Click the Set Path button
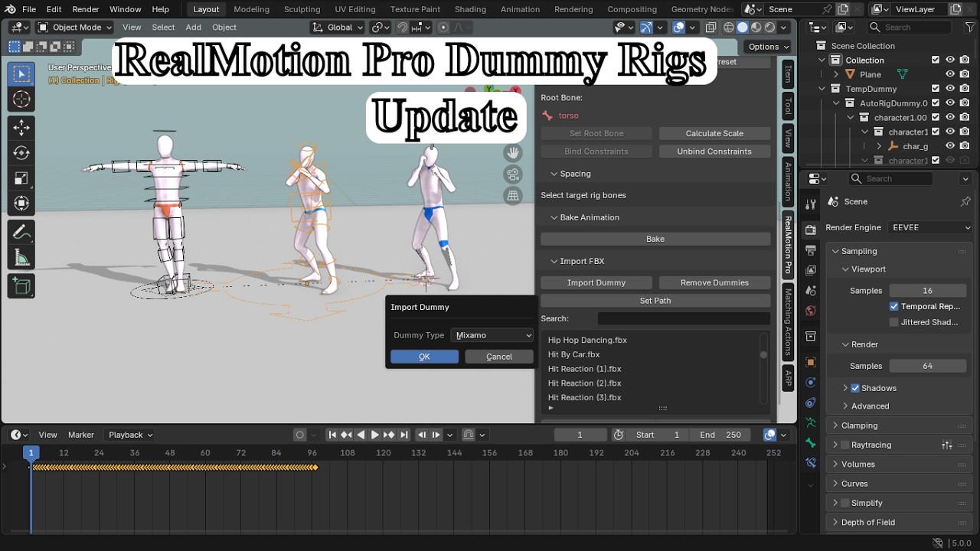980x551 pixels. click(655, 301)
